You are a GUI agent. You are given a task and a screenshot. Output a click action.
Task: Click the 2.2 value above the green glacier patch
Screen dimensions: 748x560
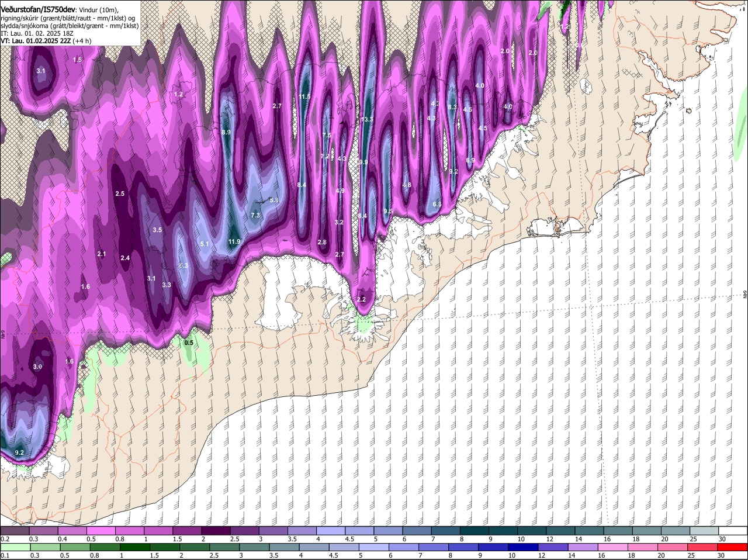coord(361,299)
